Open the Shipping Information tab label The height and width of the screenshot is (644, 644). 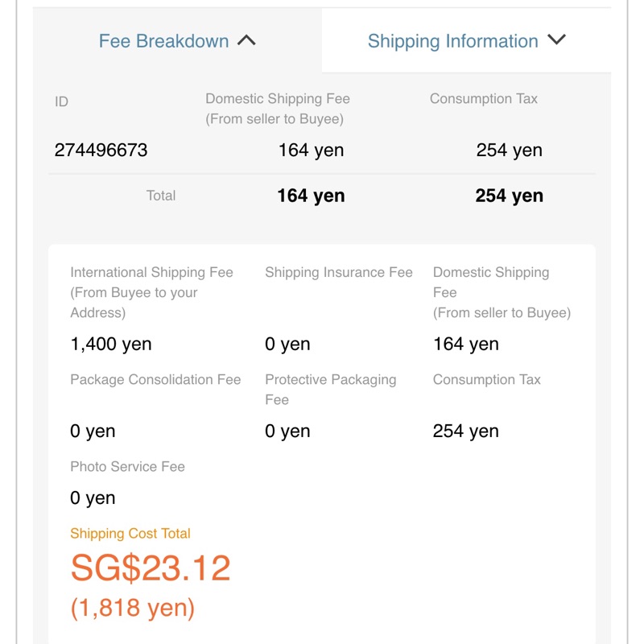[452, 41]
